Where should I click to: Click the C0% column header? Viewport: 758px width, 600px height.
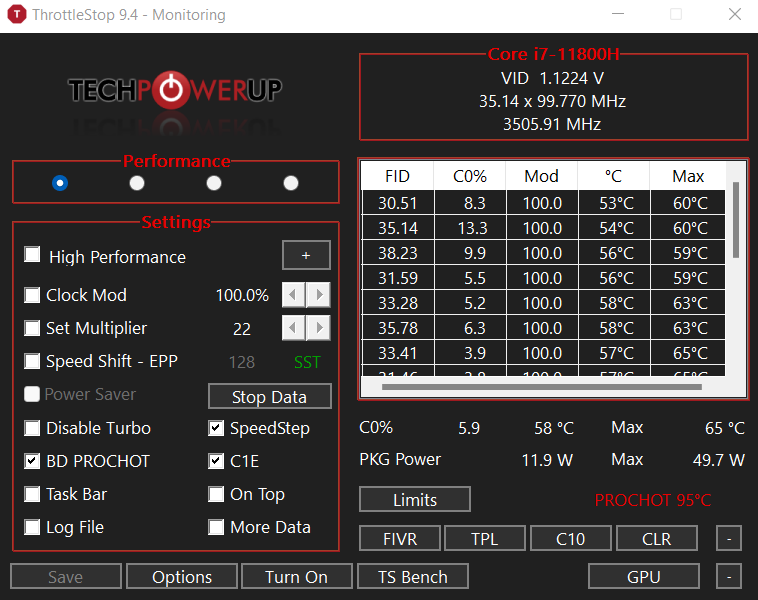pyautogui.click(x=469, y=176)
